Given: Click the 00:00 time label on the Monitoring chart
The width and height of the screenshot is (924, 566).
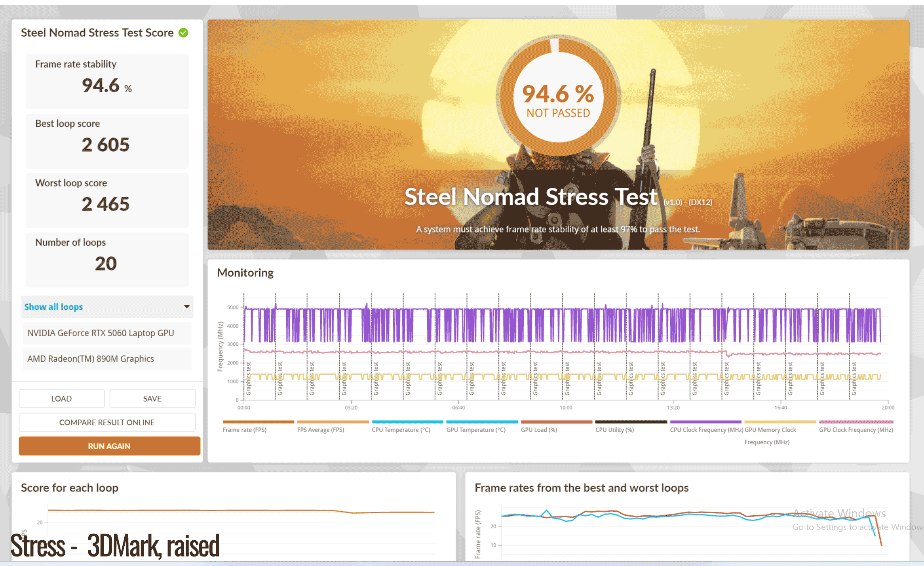Looking at the screenshot, I should [x=244, y=408].
